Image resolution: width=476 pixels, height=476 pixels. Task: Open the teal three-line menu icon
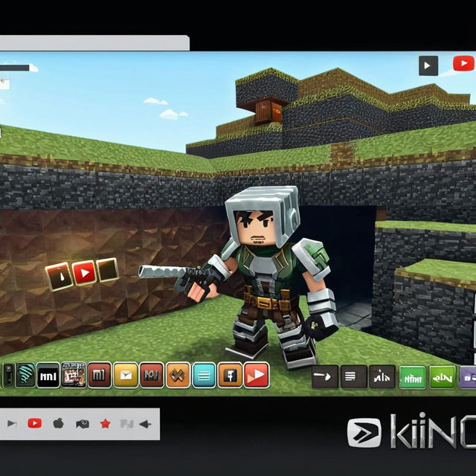204,376
